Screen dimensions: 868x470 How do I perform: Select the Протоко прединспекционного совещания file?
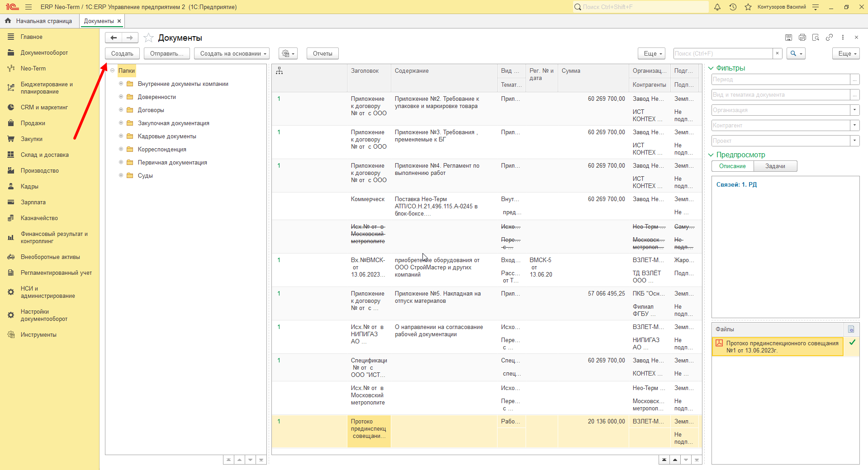pos(778,347)
